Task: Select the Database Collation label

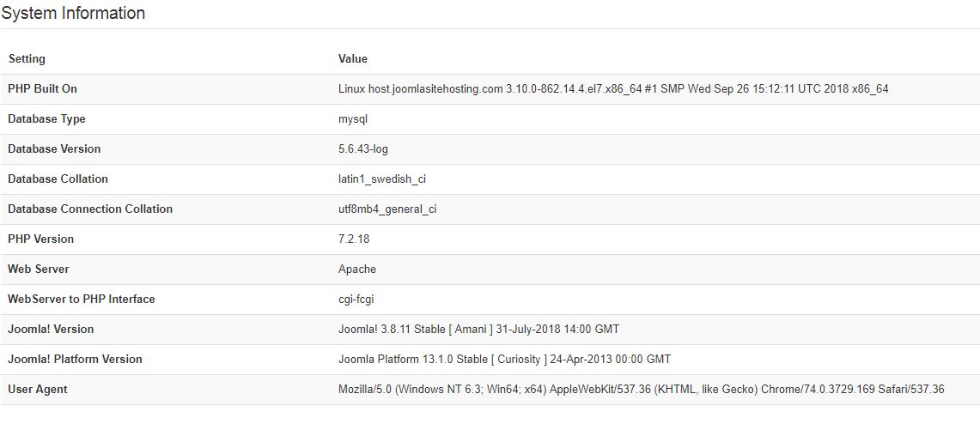Action: coord(58,179)
